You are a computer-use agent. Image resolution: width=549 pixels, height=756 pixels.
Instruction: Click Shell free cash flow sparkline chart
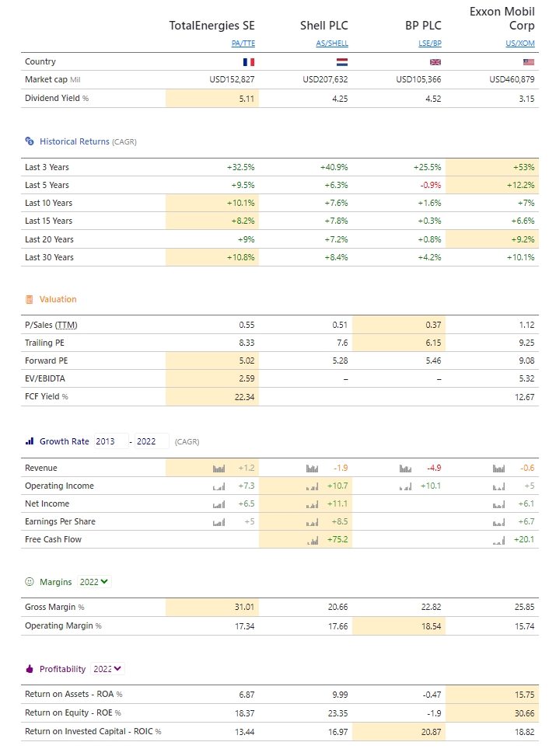(x=312, y=540)
